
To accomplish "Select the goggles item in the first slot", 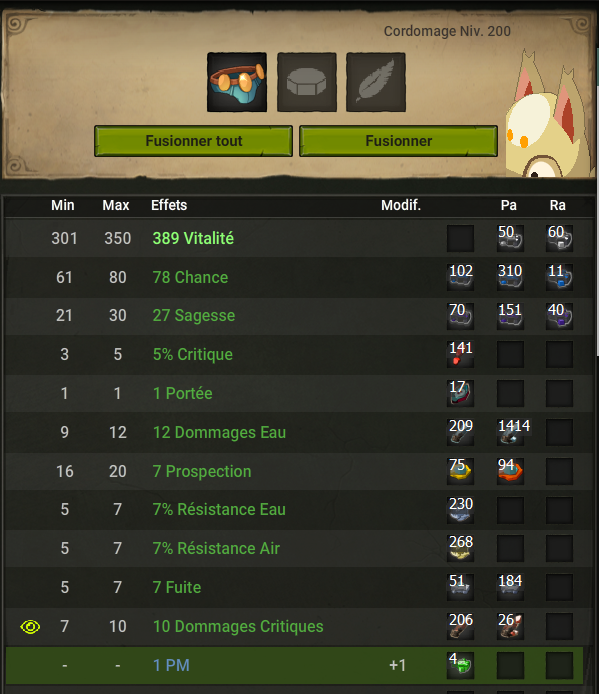I will click(x=237, y=82).
